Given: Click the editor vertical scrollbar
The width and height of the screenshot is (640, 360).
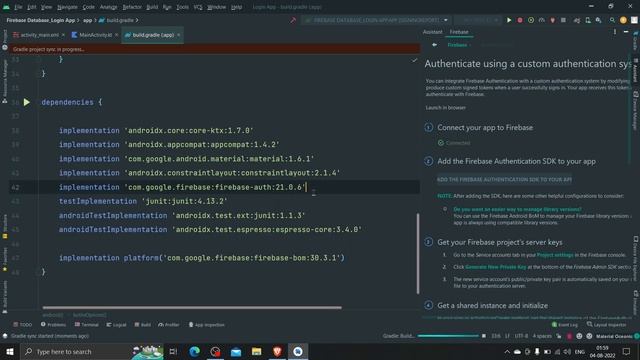Looking at the screenshot, I should click(x=418, y=253).
